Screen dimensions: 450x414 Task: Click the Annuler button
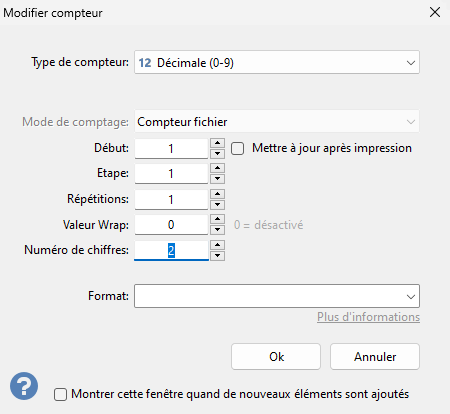click(375, 357)
